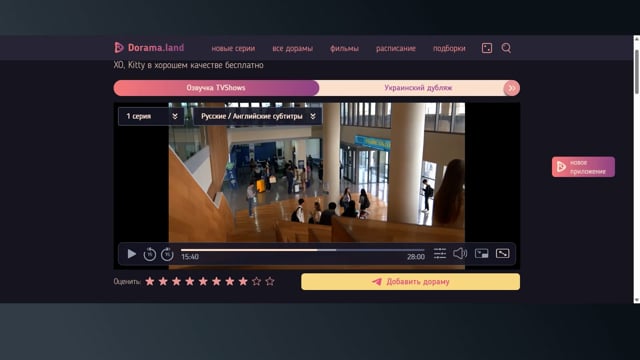Click scrollbar down arrow

point(636,300)
